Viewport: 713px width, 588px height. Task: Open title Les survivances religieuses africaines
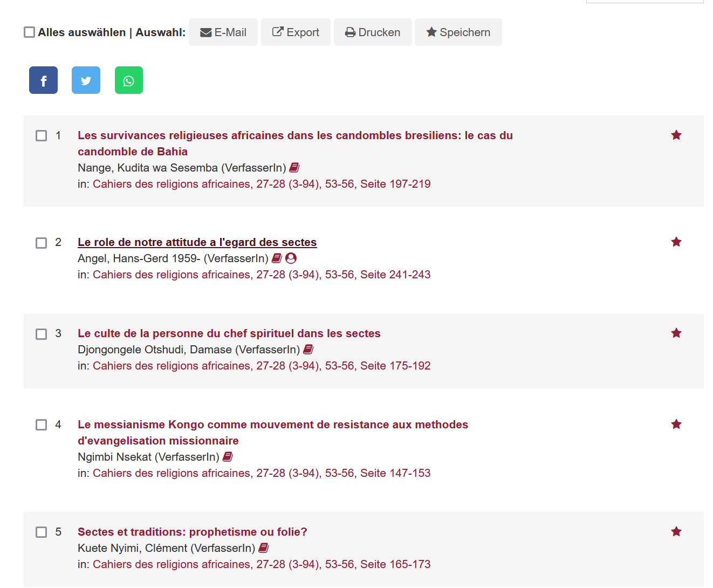(295, 143)
